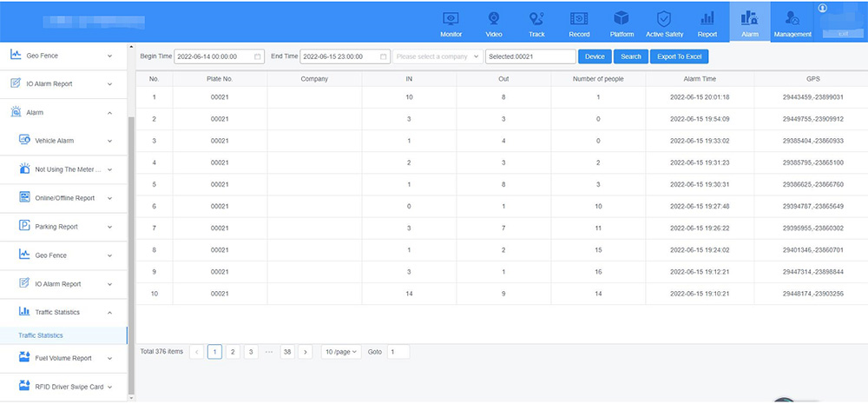The height and width of the screenshot is (404, 868).
Task: Click the Selected:00021 device field
Action: point(531,56)
